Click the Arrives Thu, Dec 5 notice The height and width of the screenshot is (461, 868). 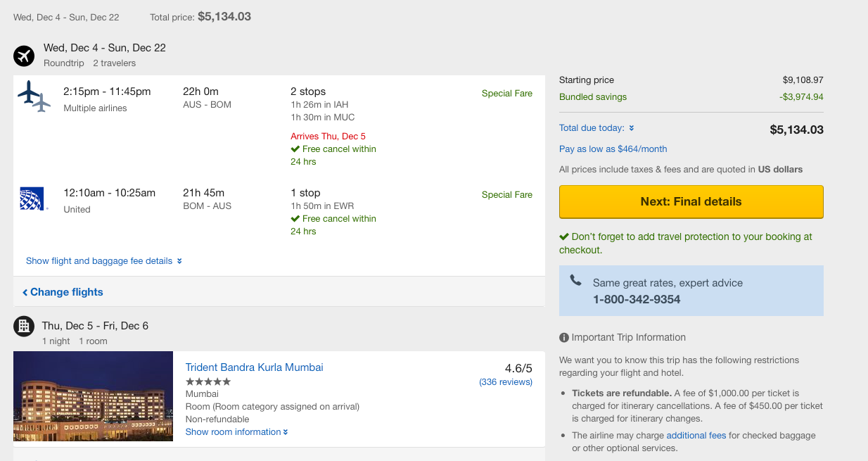click(x=328, y=137)
